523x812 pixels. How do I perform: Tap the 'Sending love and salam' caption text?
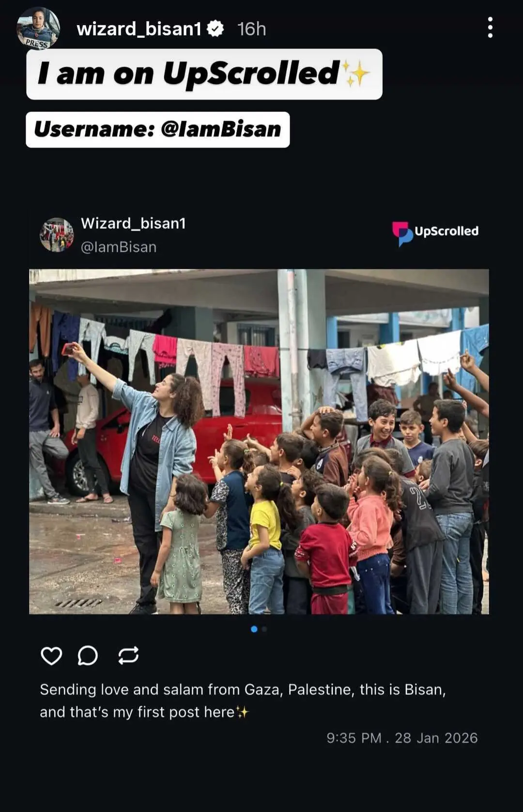click(x=243, y=701)
